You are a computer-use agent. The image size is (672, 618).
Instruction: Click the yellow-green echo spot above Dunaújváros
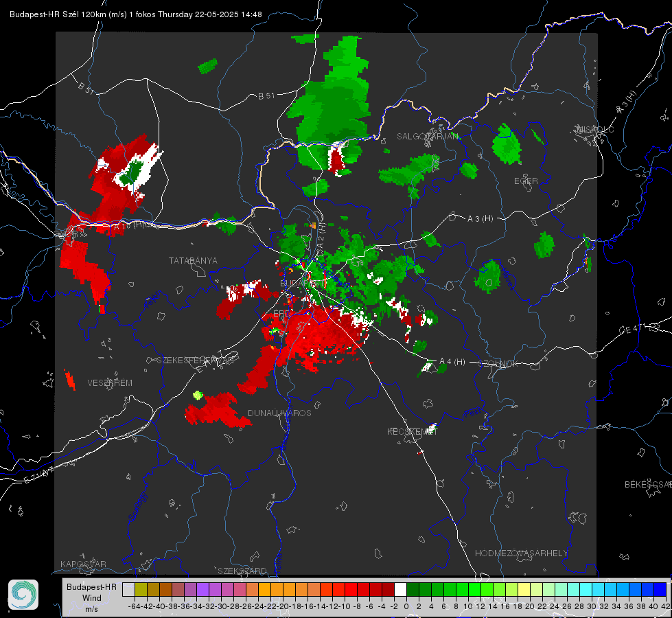197,395
